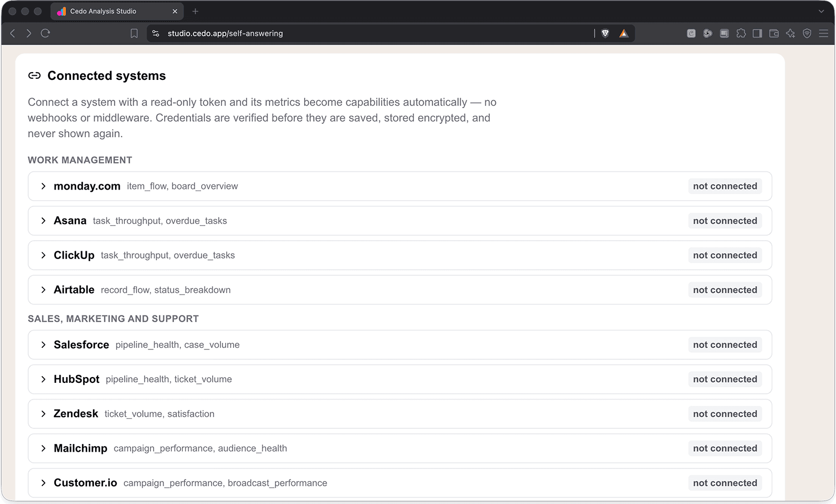Open the tab search dropdown arrow
This screenshot has height=504, width=836.
821,11
